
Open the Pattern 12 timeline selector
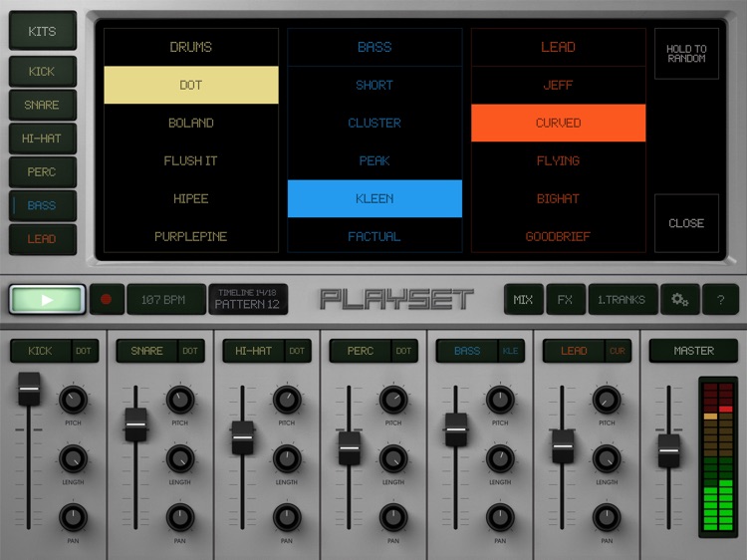248,299
